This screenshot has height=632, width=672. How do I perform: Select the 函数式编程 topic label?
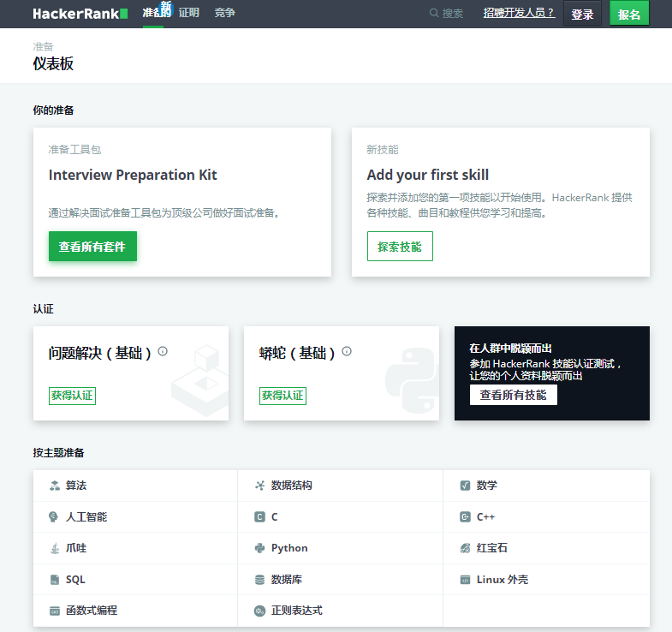point(92,611)
